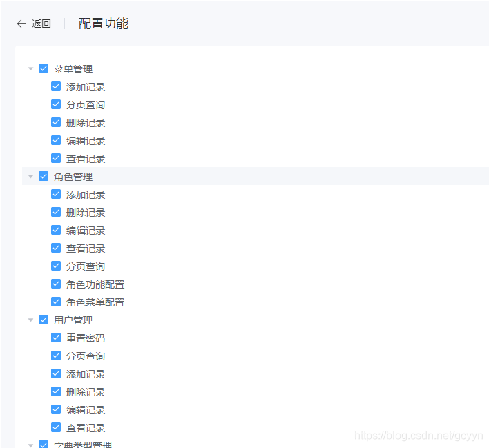Uncheck 分页查询 under 菜单管理
The height and width of the screenshot is (448, 489).
pos(56,104)
